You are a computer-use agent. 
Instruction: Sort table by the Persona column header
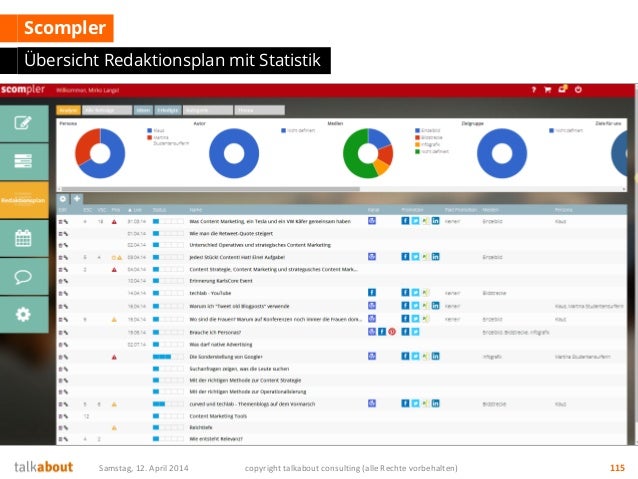(564, 210)
